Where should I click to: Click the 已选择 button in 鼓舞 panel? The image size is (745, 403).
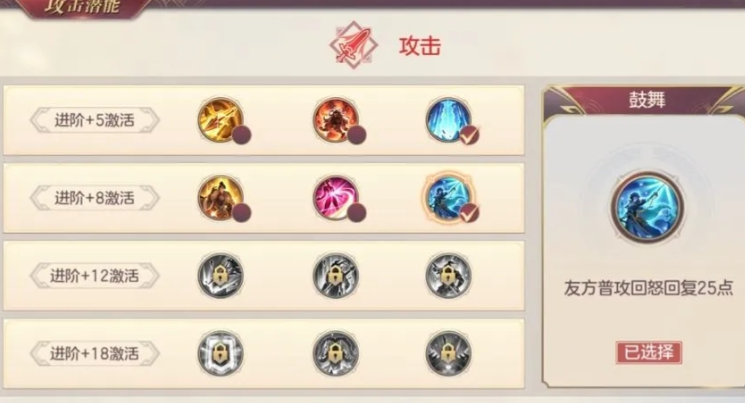click(x=649, y=353)
